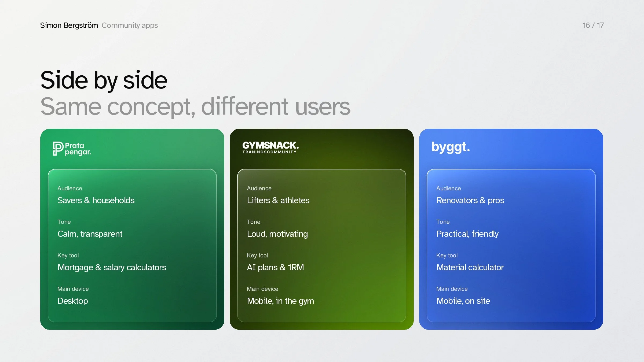
Task: Click 'Mobile, on site' device text
Action: (463, 301)
